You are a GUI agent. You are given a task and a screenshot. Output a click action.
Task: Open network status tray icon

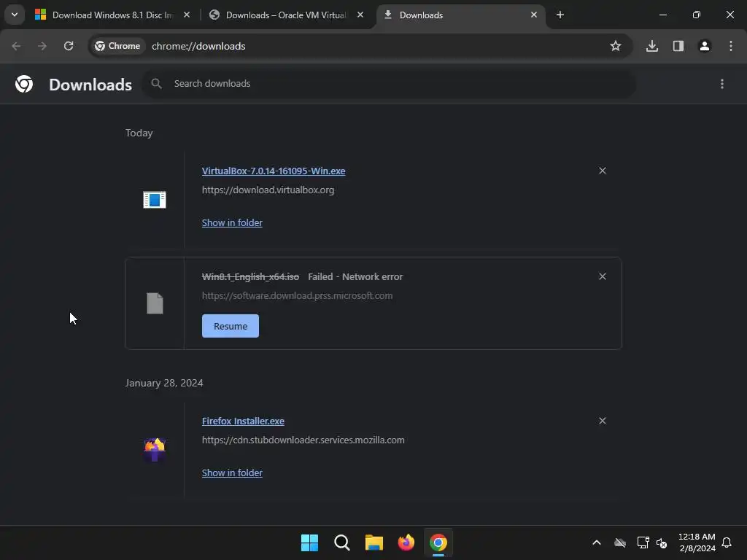pos(643,542)
